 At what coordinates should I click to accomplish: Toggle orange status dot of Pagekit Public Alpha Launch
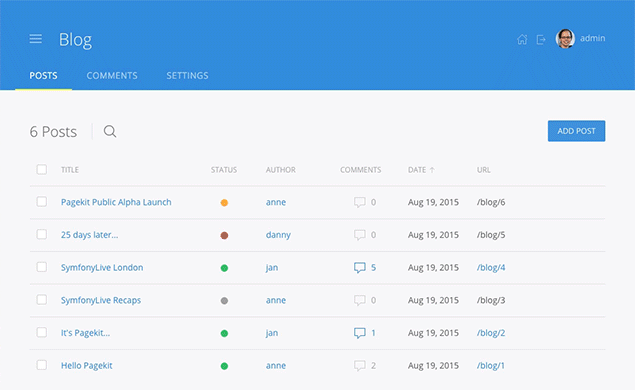224,202
